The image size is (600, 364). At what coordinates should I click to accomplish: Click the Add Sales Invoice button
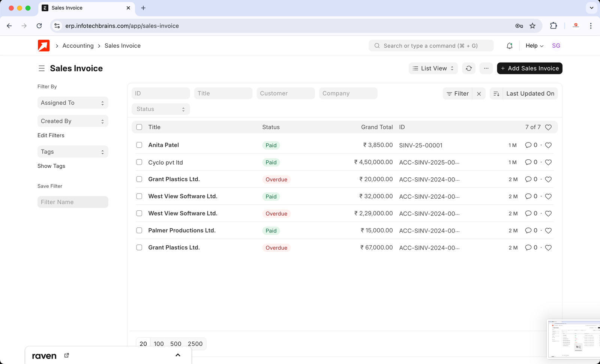pos(529,68)
